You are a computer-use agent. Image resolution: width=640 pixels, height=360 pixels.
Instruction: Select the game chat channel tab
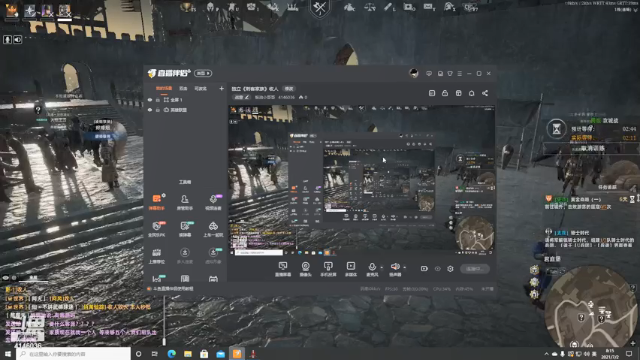click(33, 278)
